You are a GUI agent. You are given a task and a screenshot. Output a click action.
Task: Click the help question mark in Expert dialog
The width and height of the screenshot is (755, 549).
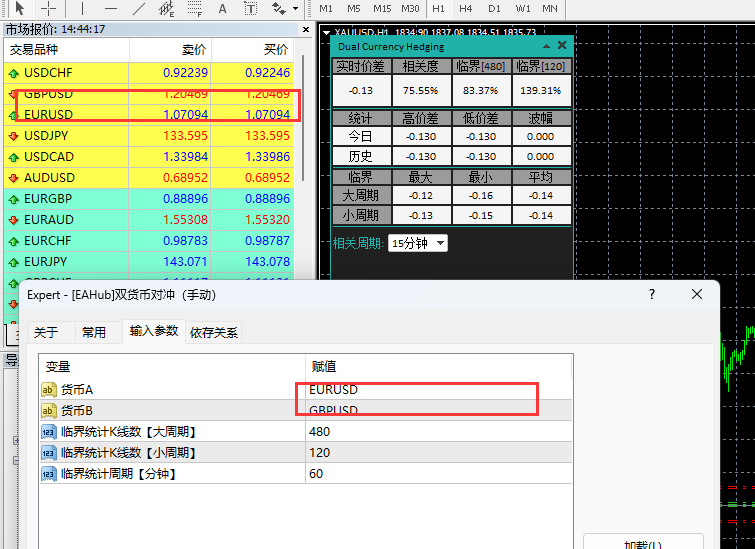[652, 294]
